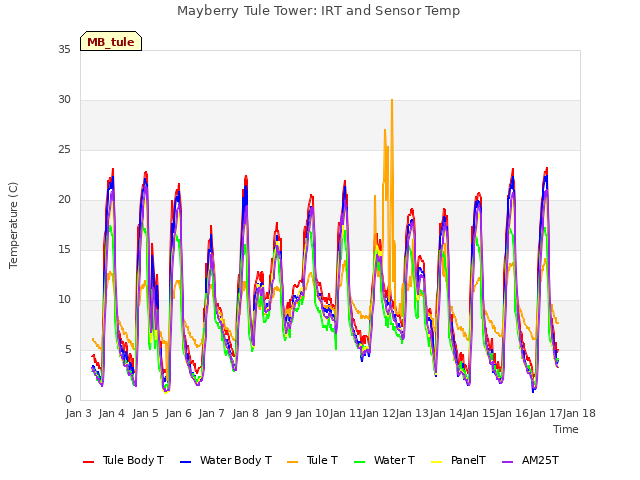Click the red Tule Body T legend swatch

point(88,462)
